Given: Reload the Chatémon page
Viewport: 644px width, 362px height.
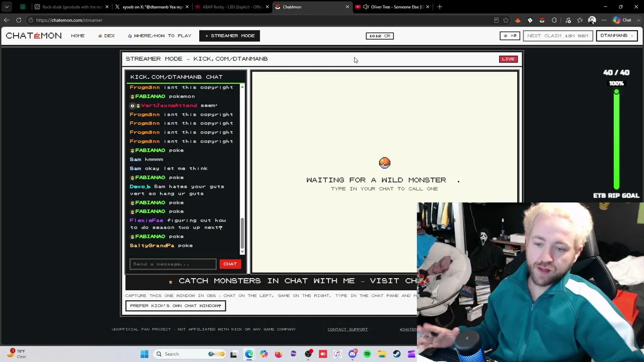Looking at the screenshot, I should click(x=19, y=20).
